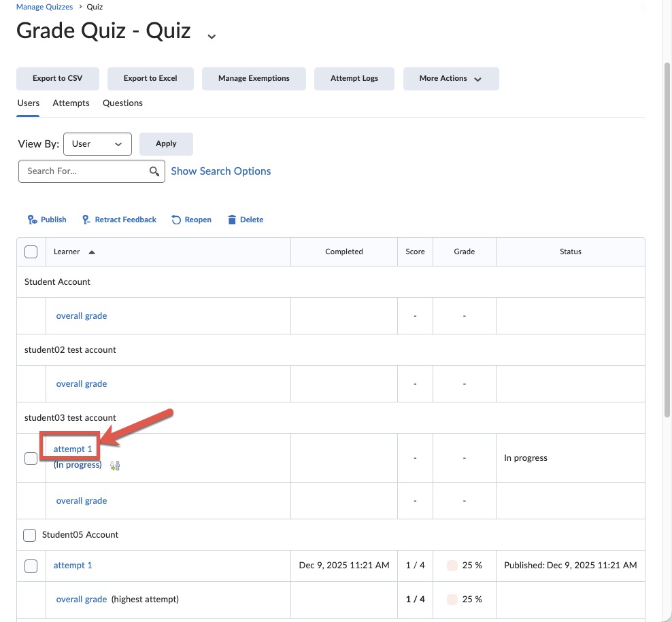This screenshot has width=672, height=622.
Task: Click the Retract Feedback icon
Action: click(x=86, y=220)
